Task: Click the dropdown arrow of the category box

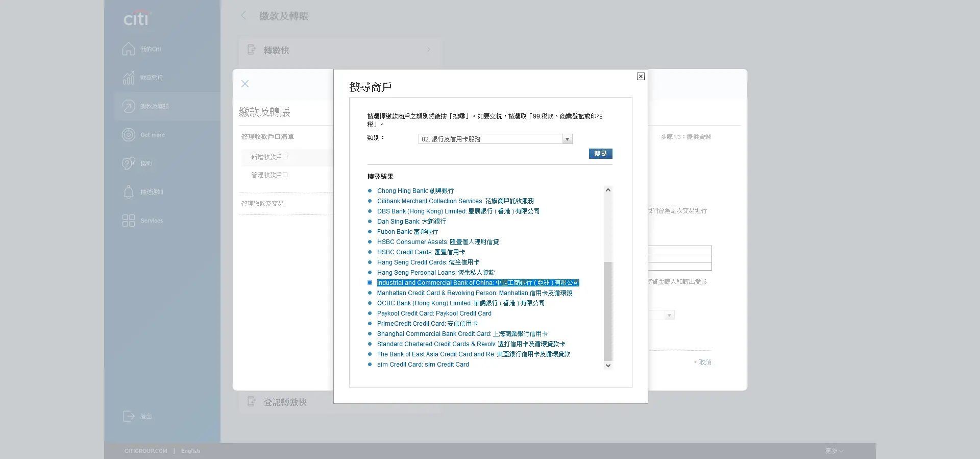Action: [x=567, y=139]
